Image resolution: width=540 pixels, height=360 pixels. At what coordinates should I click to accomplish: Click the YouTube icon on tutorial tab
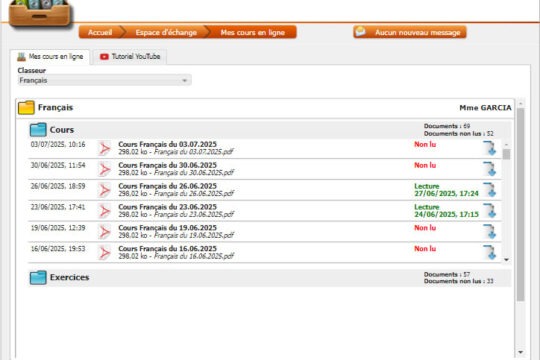[x=104, y=56]
